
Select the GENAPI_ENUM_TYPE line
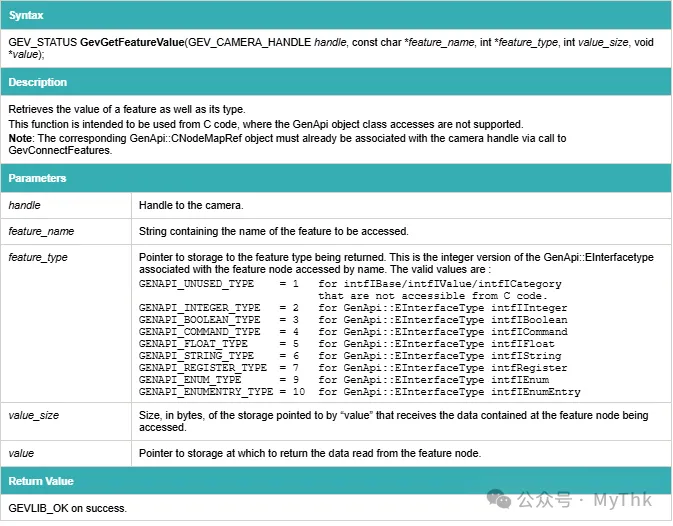click(344, 380)
